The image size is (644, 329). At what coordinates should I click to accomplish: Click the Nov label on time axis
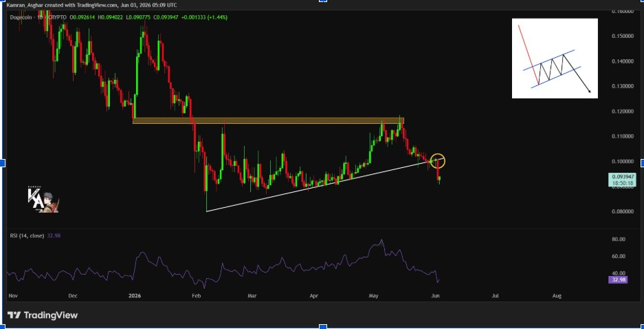[13, 296]
